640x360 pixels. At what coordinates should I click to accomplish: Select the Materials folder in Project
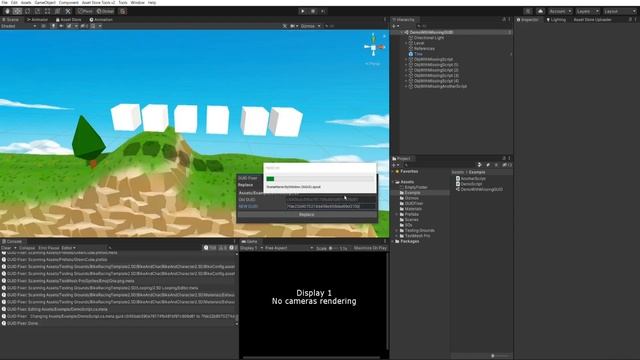[413, 209]
